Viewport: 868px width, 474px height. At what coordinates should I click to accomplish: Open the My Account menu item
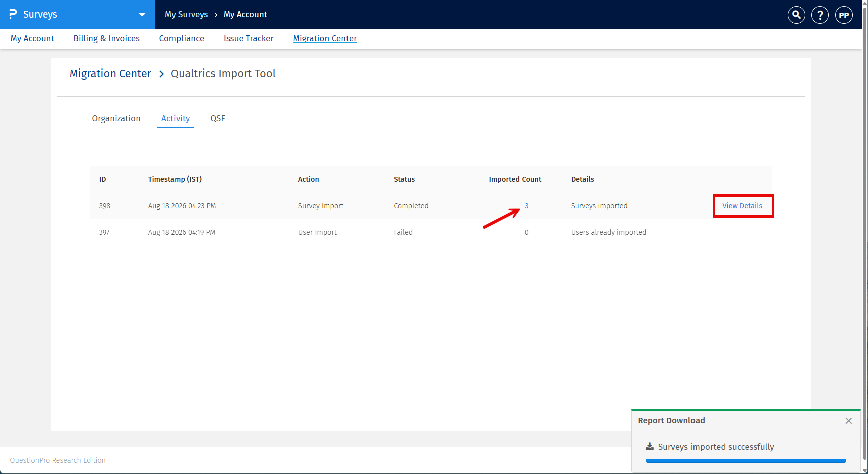(x=32, y=38)
